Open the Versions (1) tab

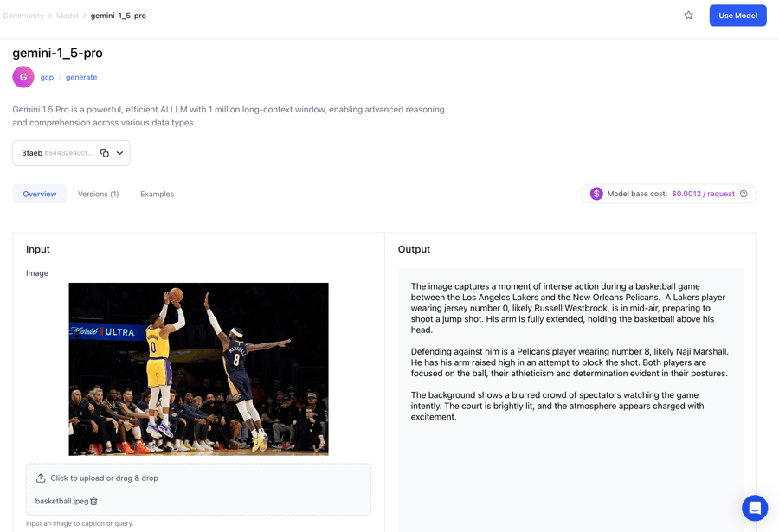(98, 194)
